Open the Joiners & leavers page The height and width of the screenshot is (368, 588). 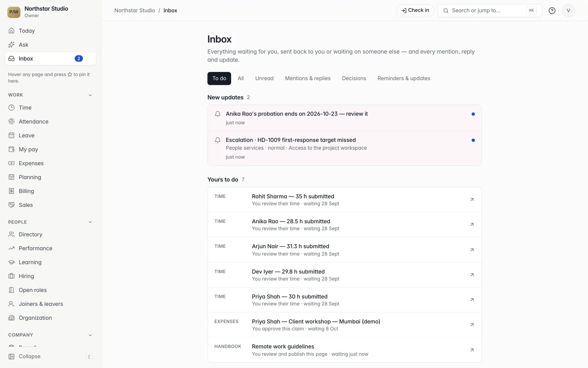pos(50,304)
